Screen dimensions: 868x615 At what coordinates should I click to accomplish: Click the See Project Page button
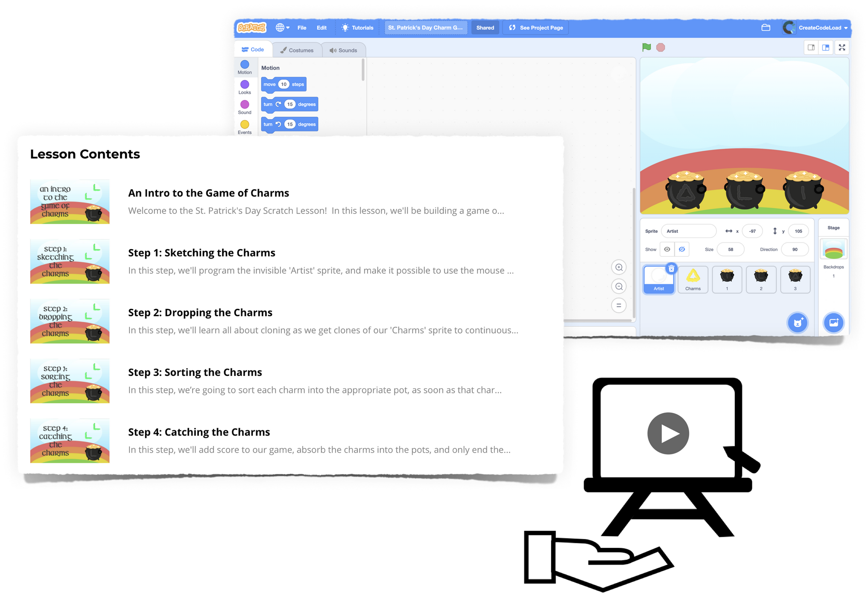[536, 28]
